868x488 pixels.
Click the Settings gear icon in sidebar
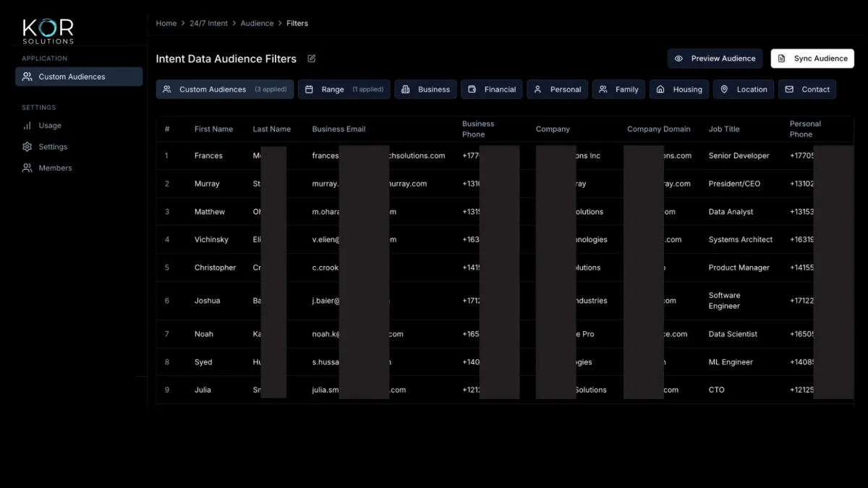point(27,147)
